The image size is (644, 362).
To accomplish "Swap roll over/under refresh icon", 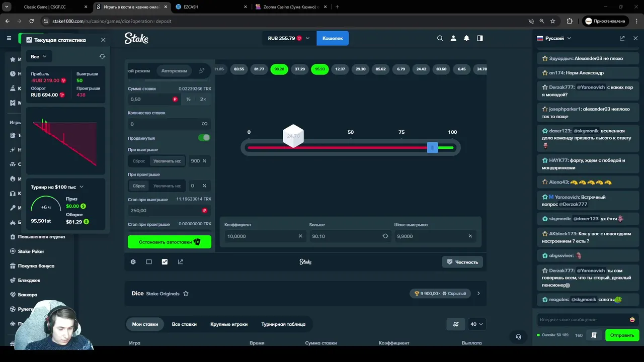I will click(x=385, y=236).
